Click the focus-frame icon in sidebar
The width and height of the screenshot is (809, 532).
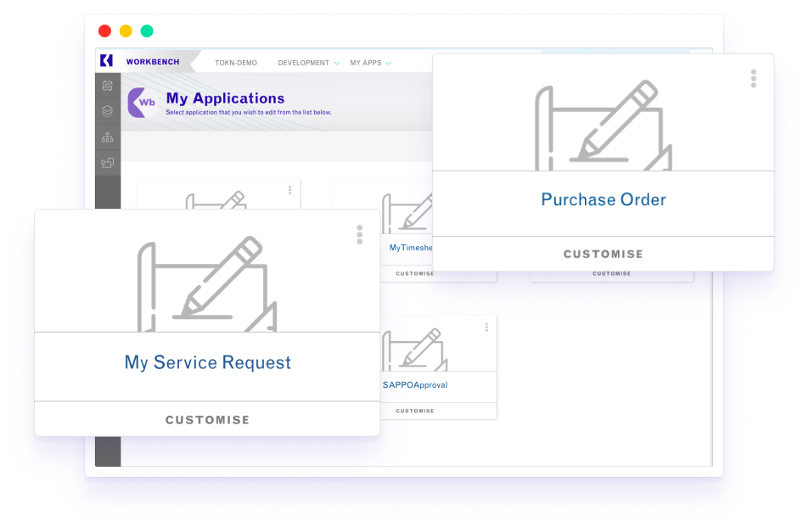pos(107,86)
